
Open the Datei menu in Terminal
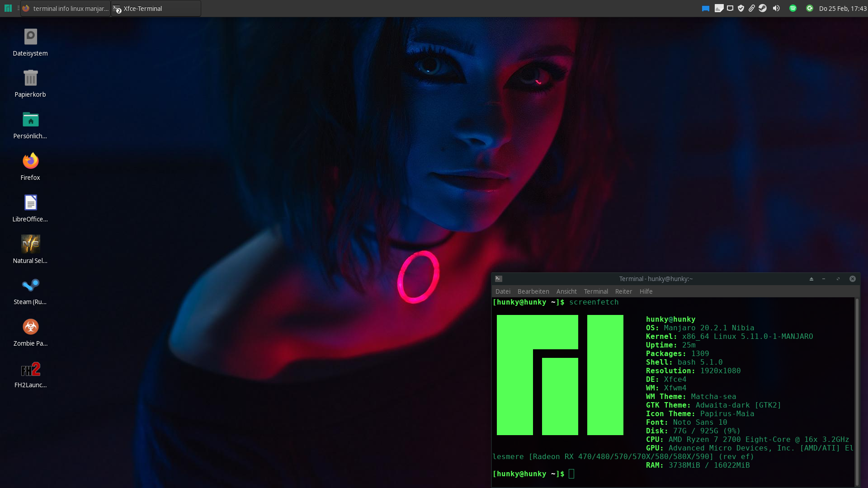(503, 291)
